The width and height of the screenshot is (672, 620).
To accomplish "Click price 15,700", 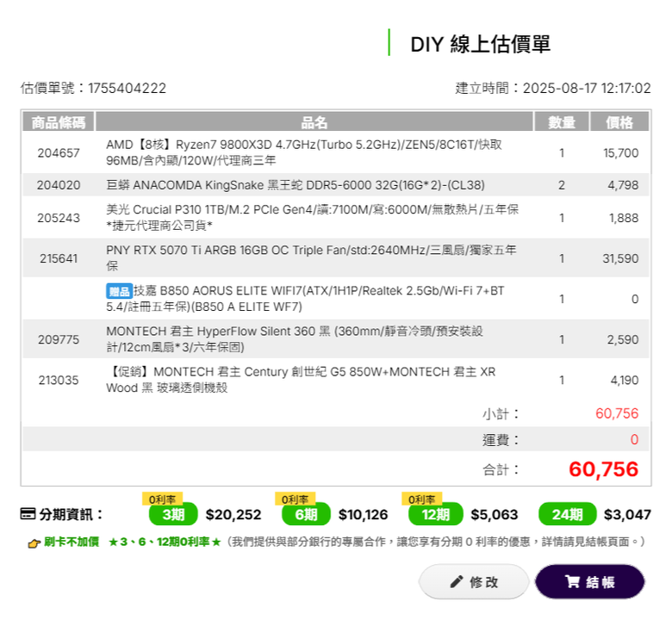I will point(621,153).
